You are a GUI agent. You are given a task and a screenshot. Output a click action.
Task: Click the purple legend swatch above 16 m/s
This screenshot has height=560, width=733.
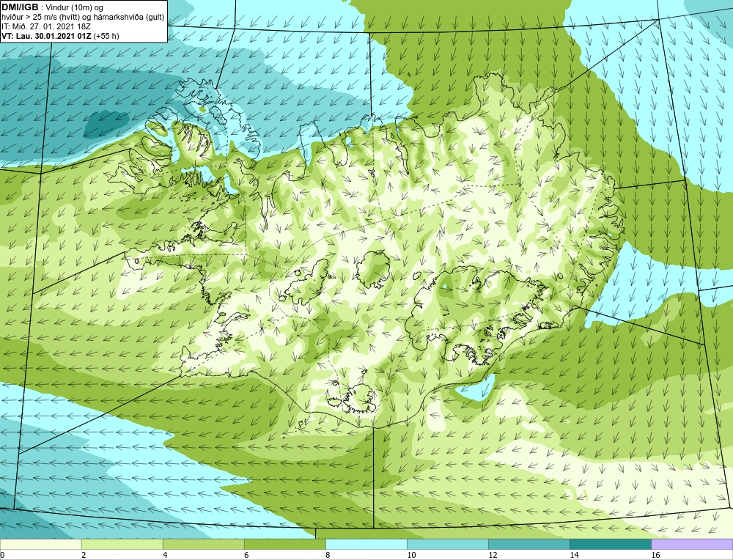[692, 544]
